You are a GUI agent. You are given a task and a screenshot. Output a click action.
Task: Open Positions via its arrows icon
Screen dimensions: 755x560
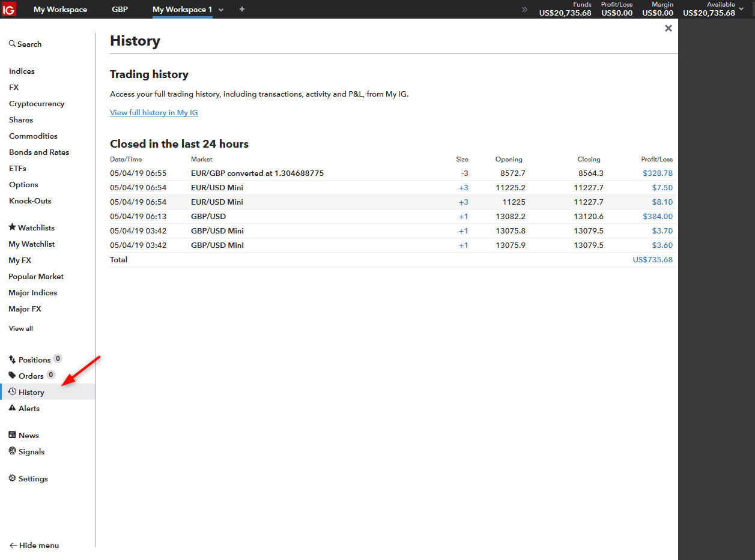tap(12, 360)
